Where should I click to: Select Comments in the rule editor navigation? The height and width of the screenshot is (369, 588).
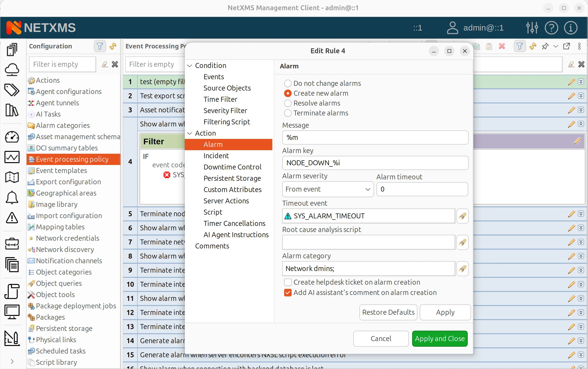[x=212, y=246]
